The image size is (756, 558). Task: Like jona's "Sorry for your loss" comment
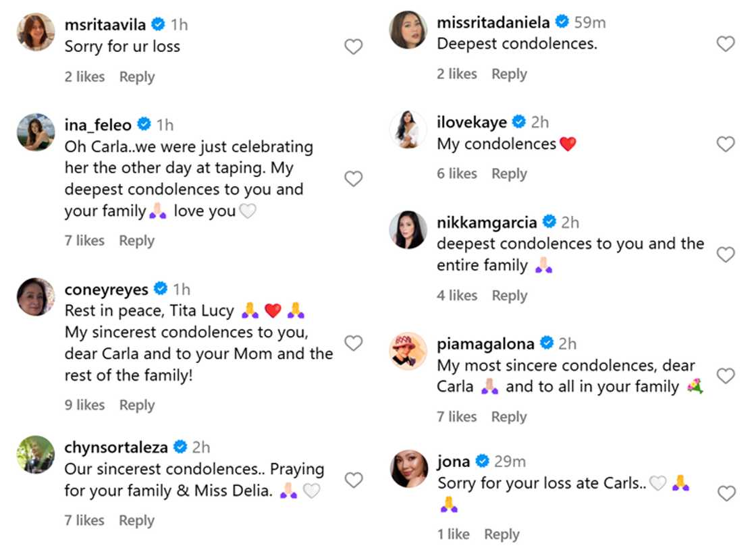click(x=726, y=493)
